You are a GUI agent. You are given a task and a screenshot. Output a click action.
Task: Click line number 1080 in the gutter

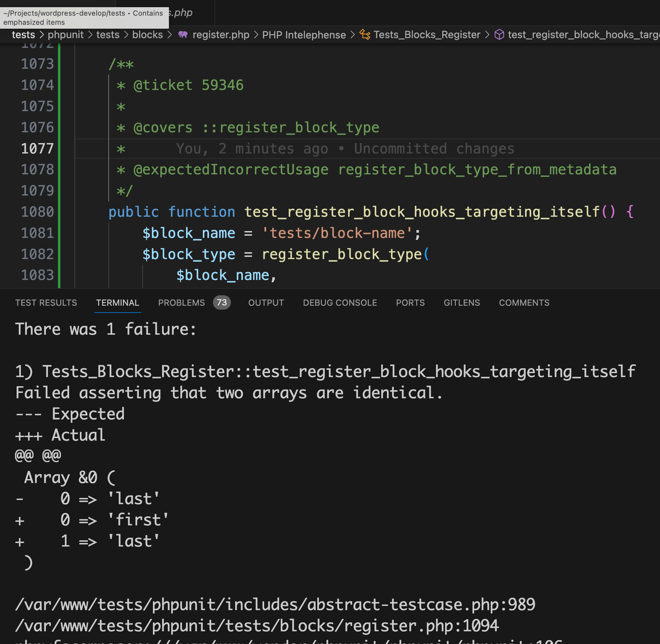click(x=37, y=212)
